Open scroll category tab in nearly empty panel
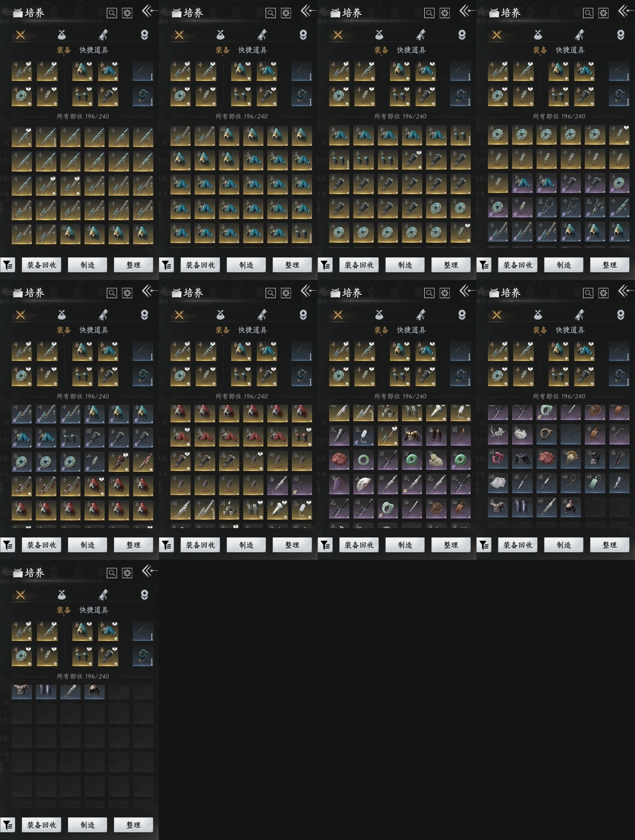 [x=103, y=595]
